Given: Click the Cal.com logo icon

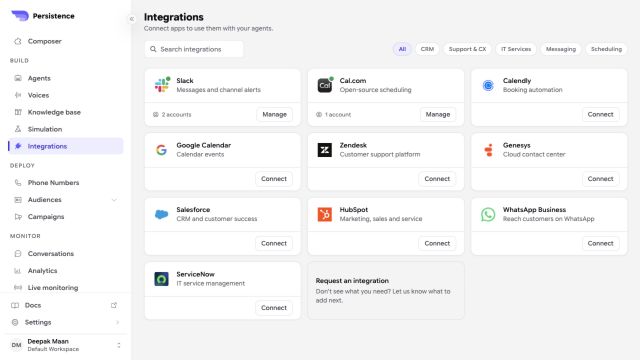Looking at the screenshot, I should (x=325, y=85).
